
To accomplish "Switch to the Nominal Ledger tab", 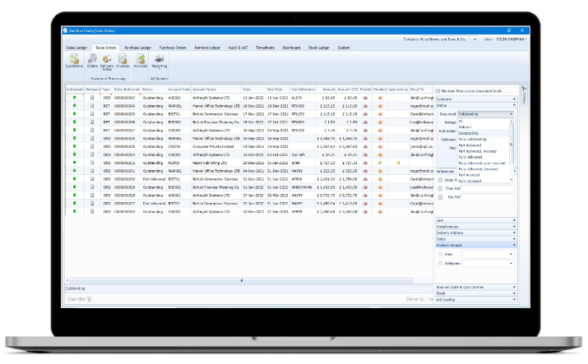I will 207,48.
